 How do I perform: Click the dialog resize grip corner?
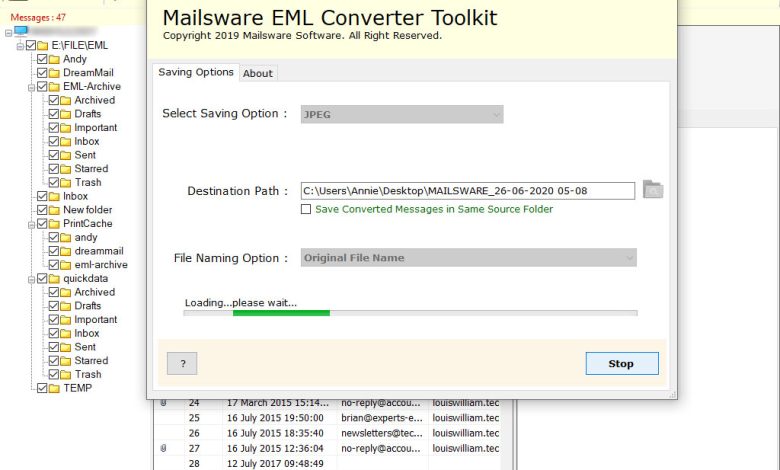673,394
